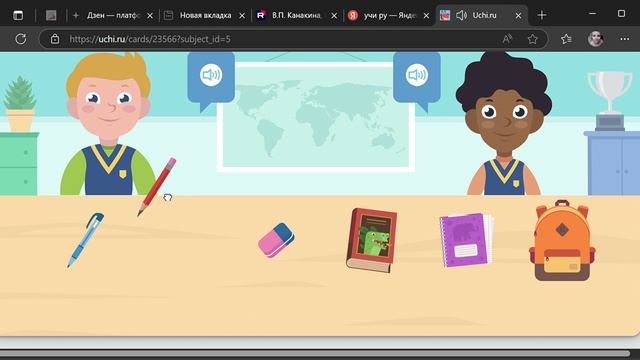The height and width of the screenshot is (360, 640).
Task: Open the read aloud icon in the address bar
Action: [x=507, y=39]
